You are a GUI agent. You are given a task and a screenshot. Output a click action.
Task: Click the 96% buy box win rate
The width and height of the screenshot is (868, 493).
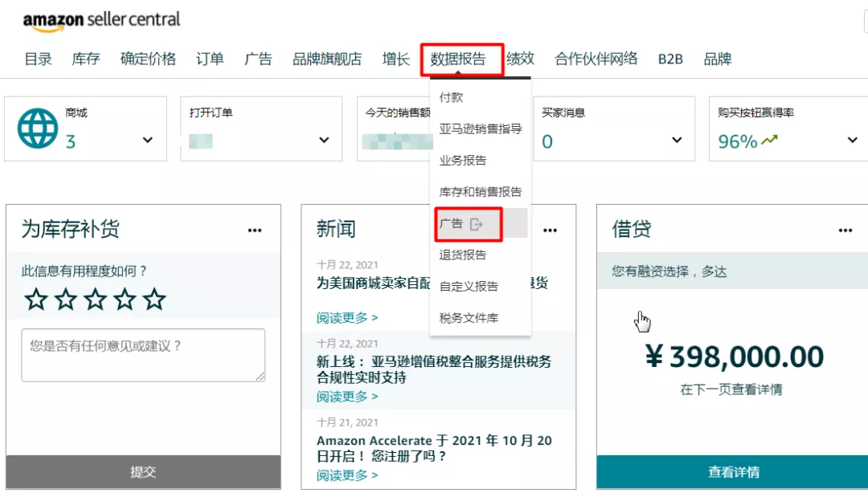click(x=737, y=141)
